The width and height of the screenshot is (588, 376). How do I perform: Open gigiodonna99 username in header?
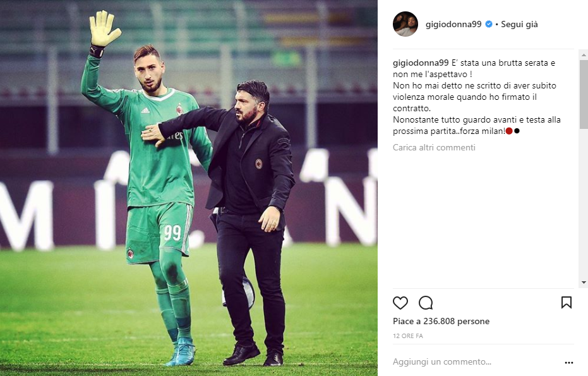[x=453, y=25]
